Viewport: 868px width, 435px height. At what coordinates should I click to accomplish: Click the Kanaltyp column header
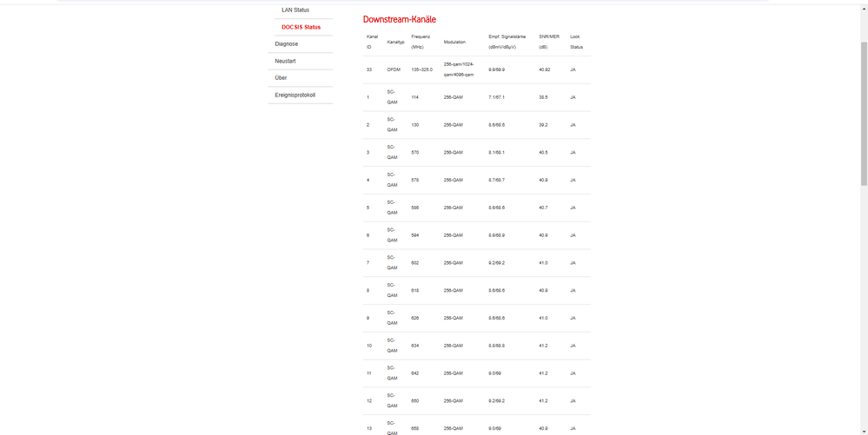click(x=396, y=42)
